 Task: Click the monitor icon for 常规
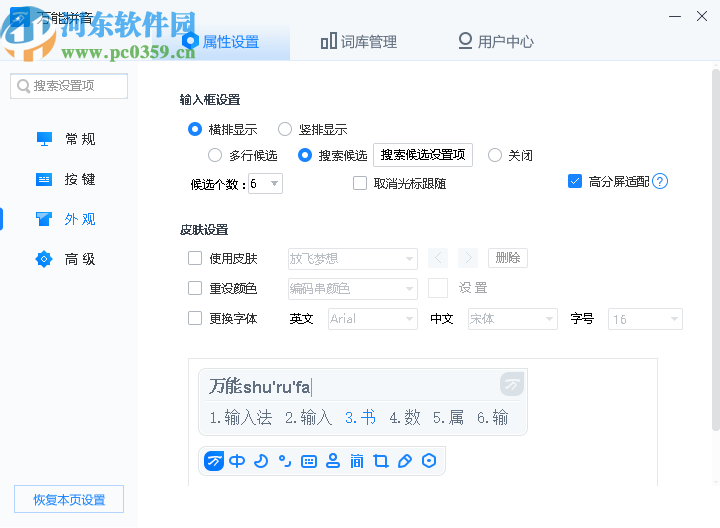[45, 139]
